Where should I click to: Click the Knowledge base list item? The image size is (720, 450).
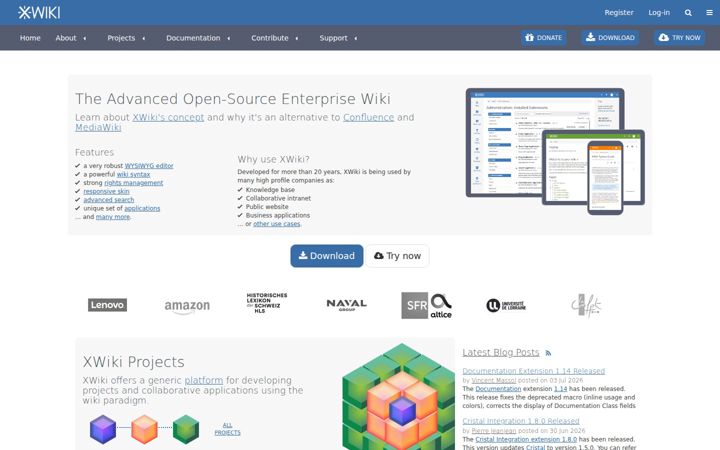[x=270, y=190]
